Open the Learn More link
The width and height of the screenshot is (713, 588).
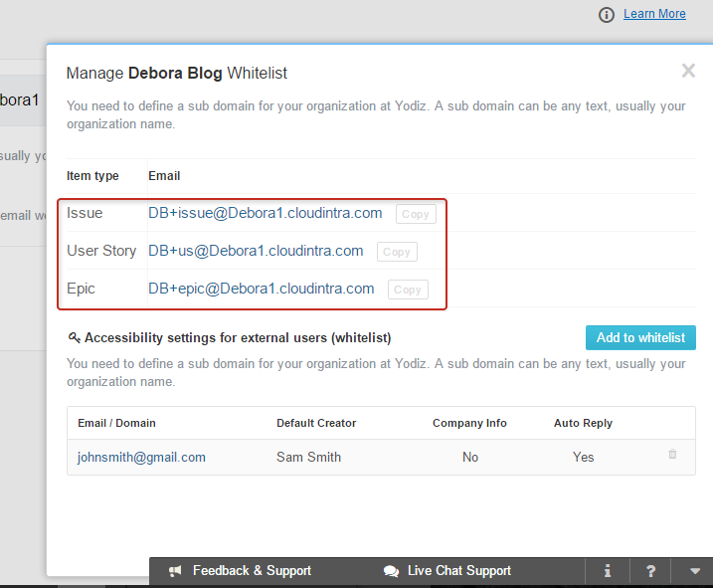(654, 14)
